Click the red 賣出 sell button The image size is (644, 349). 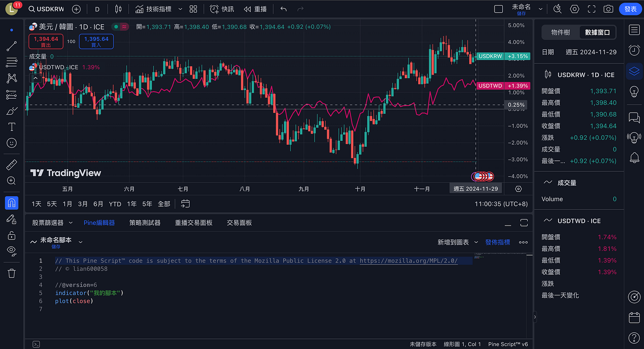pos(46,41)
